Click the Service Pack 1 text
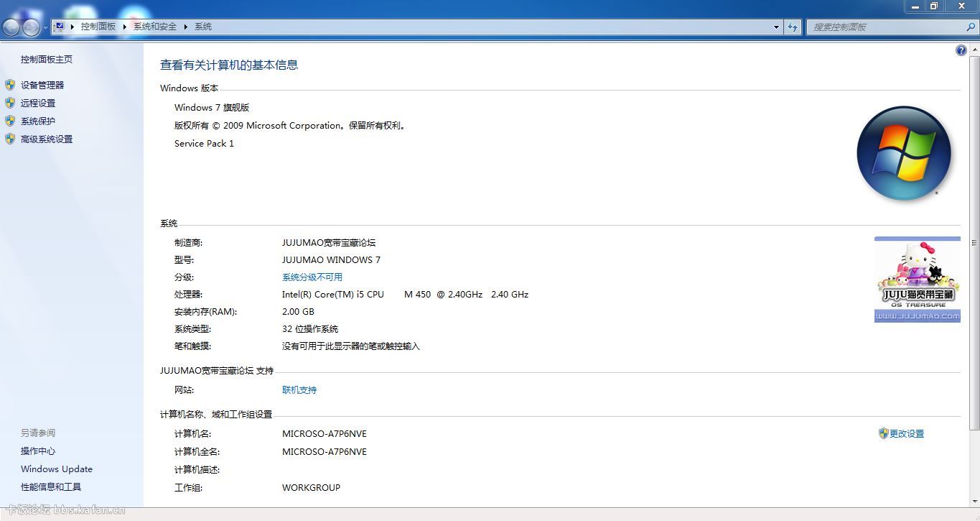Screen dimensions: 980x521 (x=204, y=144)
